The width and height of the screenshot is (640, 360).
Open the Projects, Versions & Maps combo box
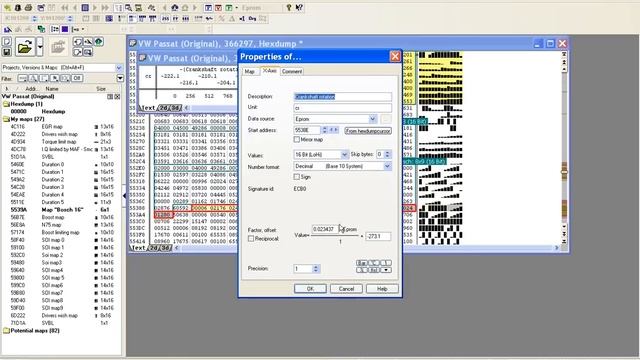click(62, 67)
